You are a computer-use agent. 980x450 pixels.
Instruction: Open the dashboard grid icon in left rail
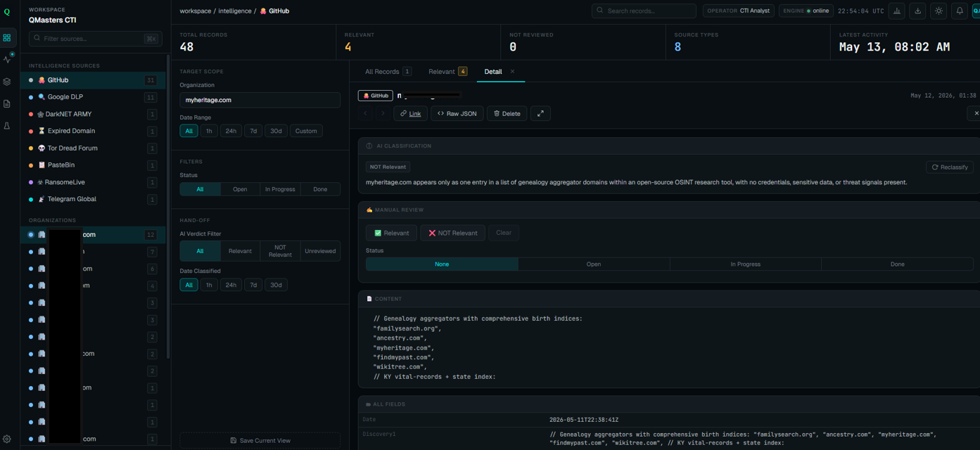coord(7,38)
